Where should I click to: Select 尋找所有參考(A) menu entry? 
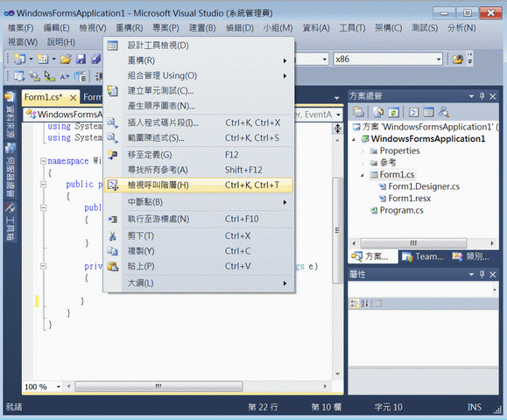coord(199,170)
